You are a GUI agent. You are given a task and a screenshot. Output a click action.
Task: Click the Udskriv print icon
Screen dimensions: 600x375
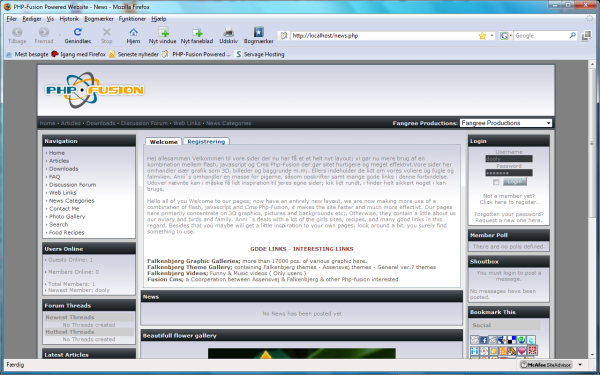click(228, 32)
